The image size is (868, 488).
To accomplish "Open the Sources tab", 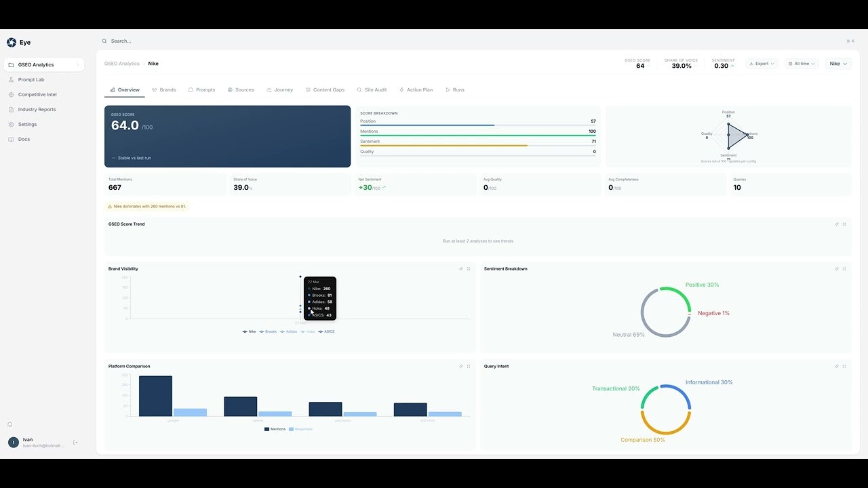I will [241, 90].
